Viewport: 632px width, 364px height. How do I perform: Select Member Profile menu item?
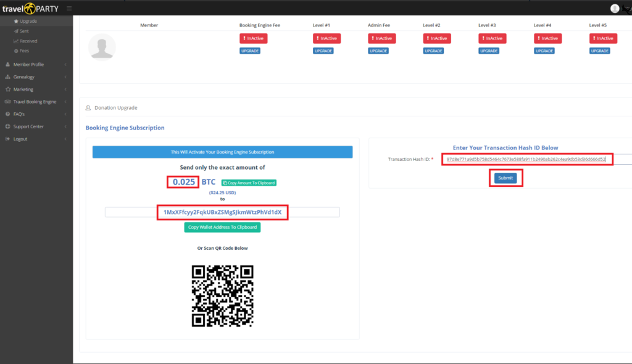[x=28, y=65]
